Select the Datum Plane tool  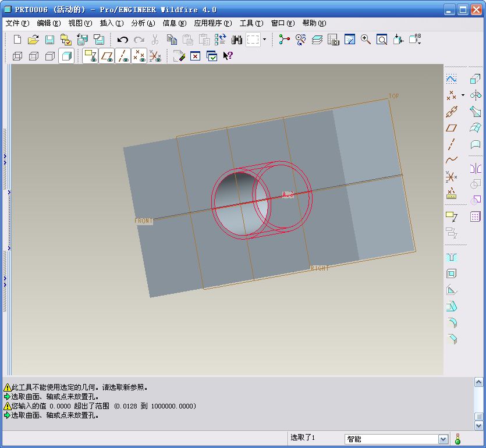(451, 127)
